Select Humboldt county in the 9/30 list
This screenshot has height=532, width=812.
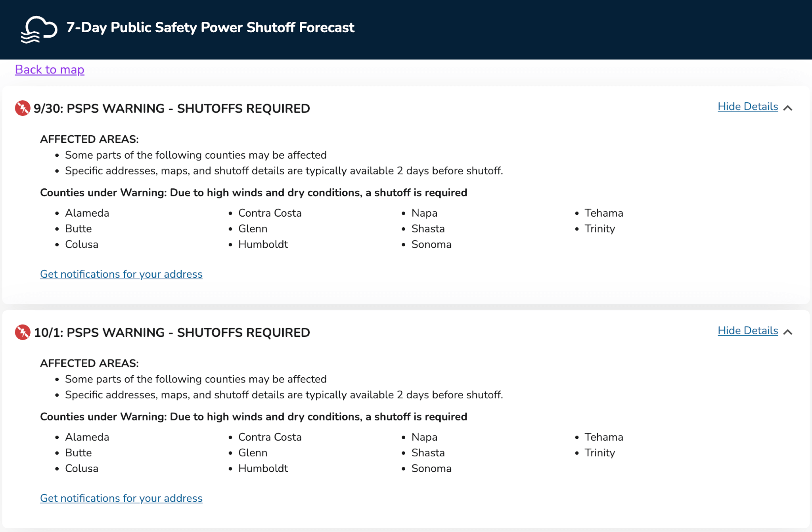(263, 244)
